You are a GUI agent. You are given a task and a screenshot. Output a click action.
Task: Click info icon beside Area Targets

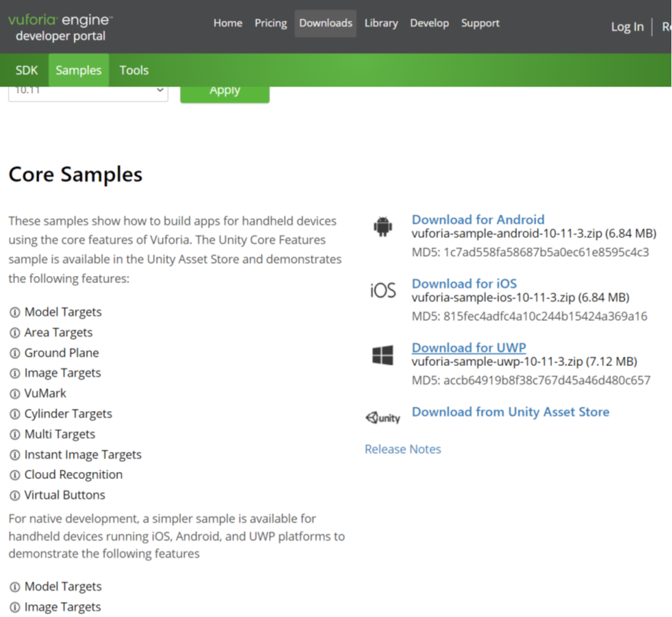(x=14, y=333)
